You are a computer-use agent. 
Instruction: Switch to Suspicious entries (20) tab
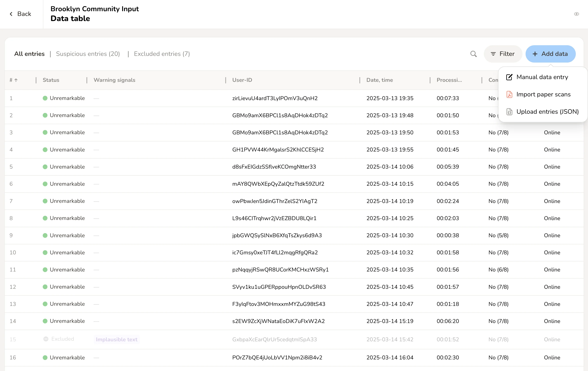pyautogui.click(x=88, y=54)
